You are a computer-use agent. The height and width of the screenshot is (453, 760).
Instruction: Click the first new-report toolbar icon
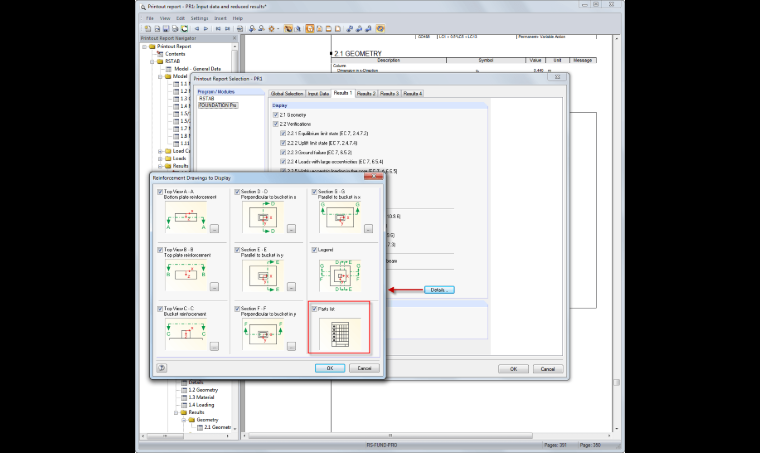pos(148,29)
